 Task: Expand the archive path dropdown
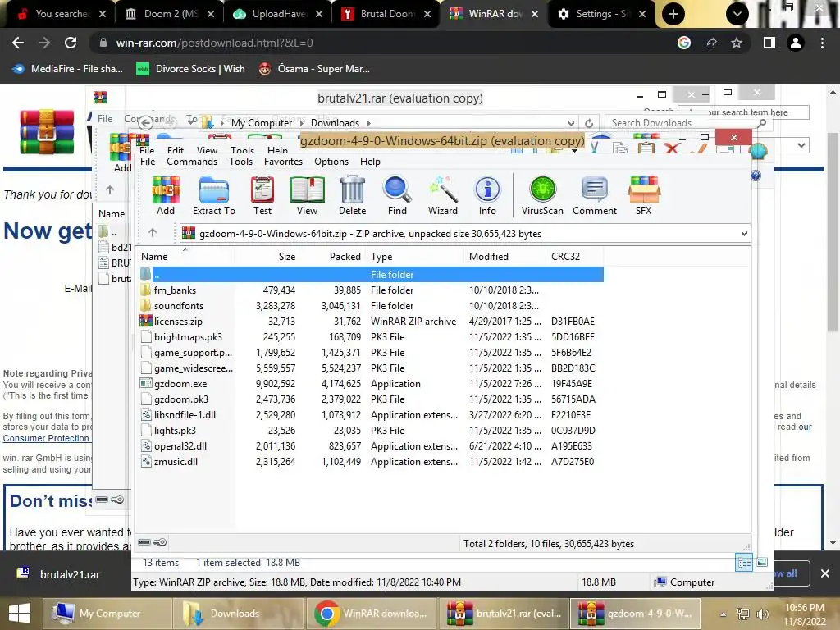(743, 234)
